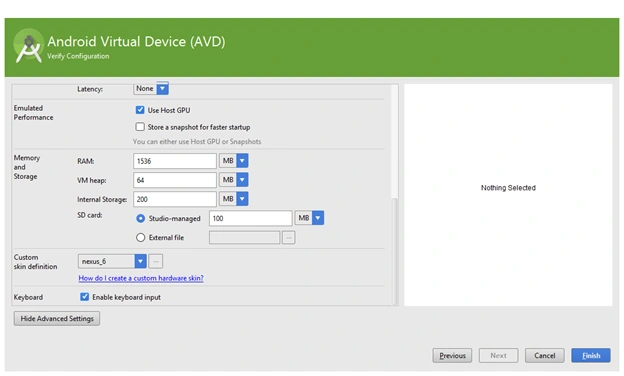Click the Android Virtual Device (AVD) title
This screenshot has height=376, width=624.
click(136, 41)
